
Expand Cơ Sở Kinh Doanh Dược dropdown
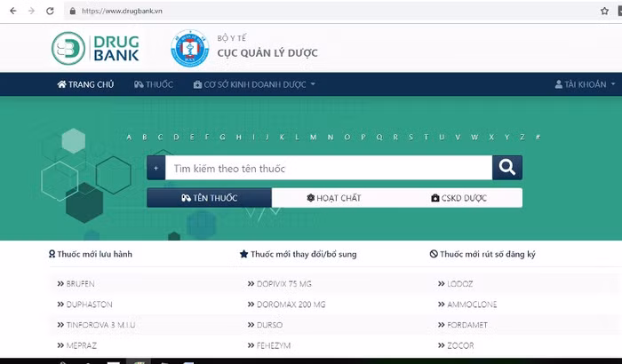pos(254,84)
